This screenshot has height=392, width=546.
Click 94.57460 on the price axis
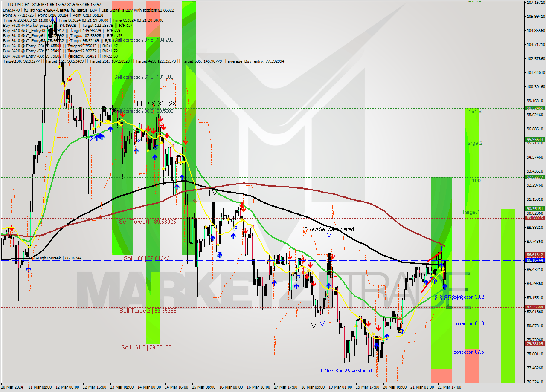[535, 157]
